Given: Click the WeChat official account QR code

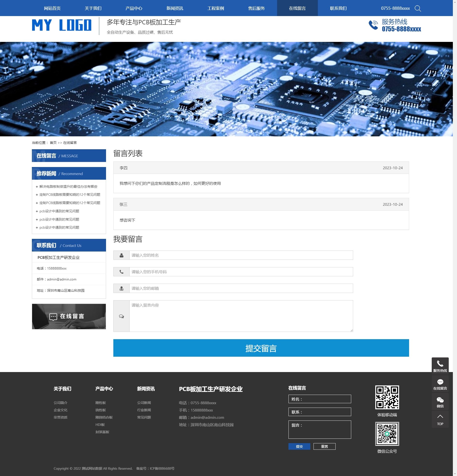Looking at the screenshot, I should 387,434.
